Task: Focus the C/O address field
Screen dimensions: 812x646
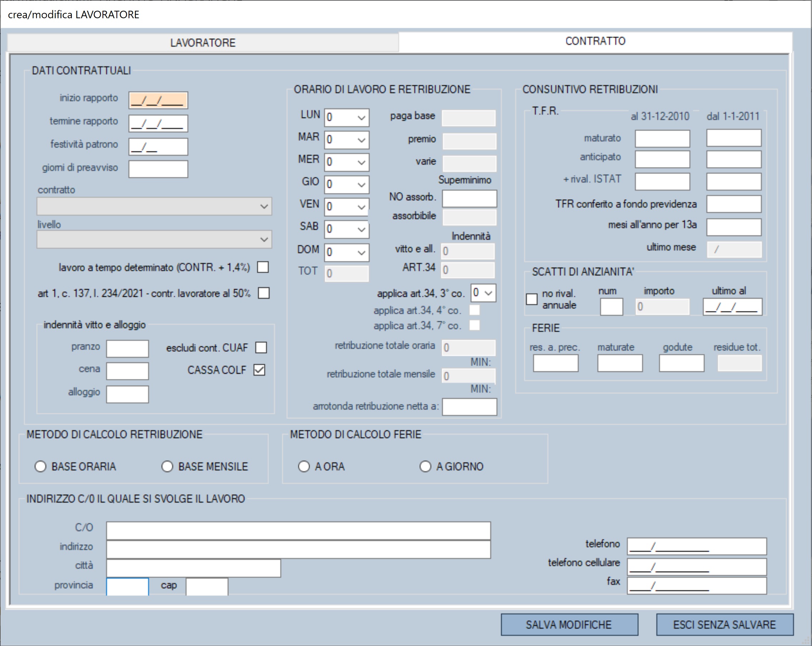Action: (x=298, y=531)
